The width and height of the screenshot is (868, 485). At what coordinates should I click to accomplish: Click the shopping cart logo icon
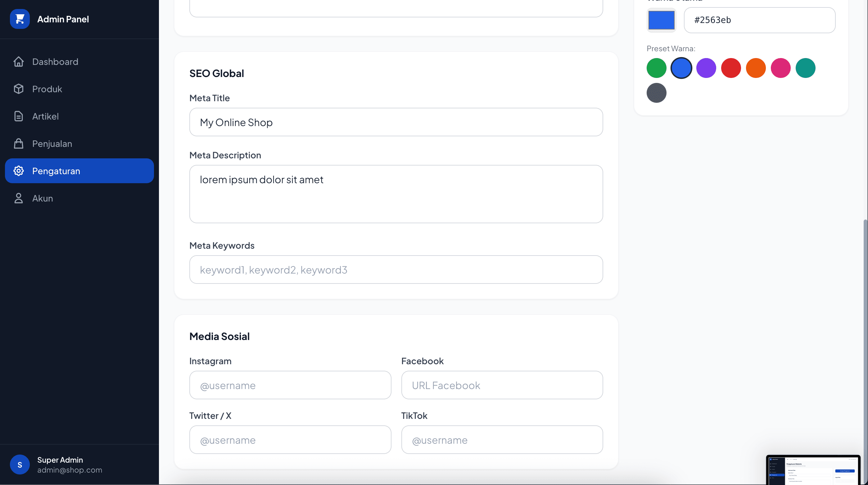click(x=20, y=19)
